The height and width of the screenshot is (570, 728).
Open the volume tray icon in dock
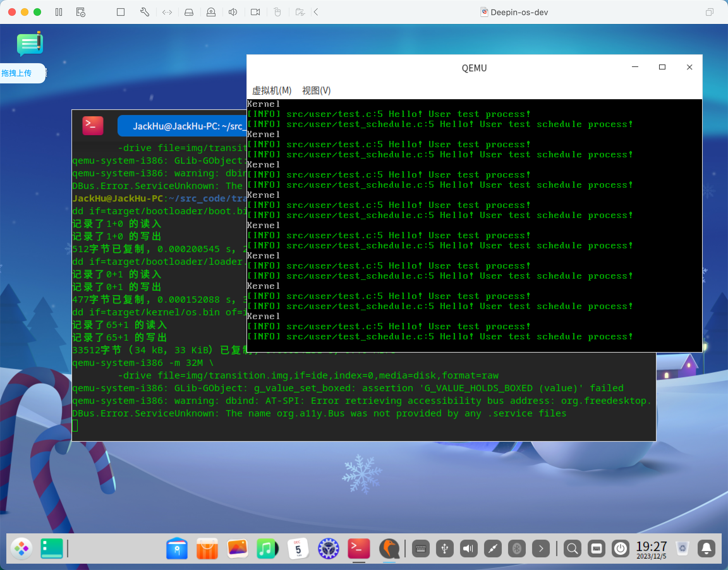[469, 549]
